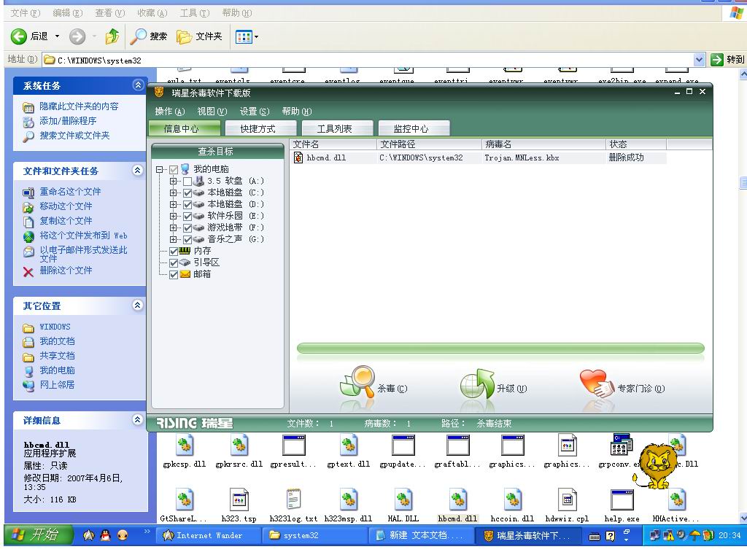Screen dimensions: 747x560
Task: Open the 视图(V) menu in Rising
Action: pos(212,112)
